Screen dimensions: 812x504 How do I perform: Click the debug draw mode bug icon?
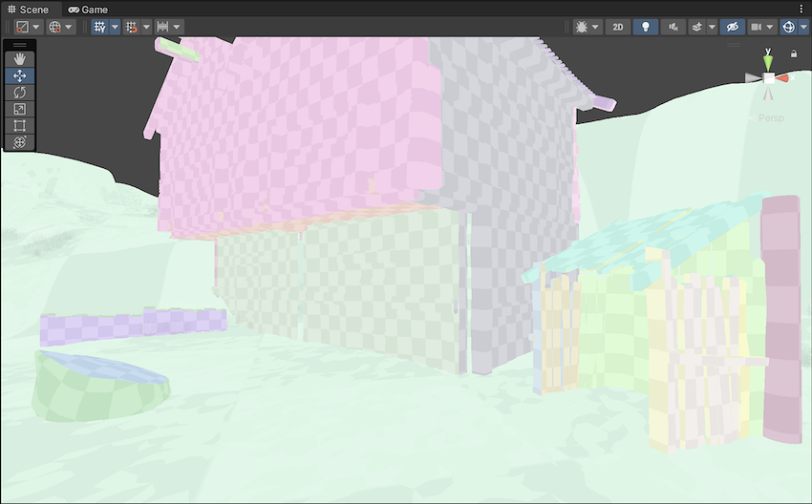pos(581,27)
